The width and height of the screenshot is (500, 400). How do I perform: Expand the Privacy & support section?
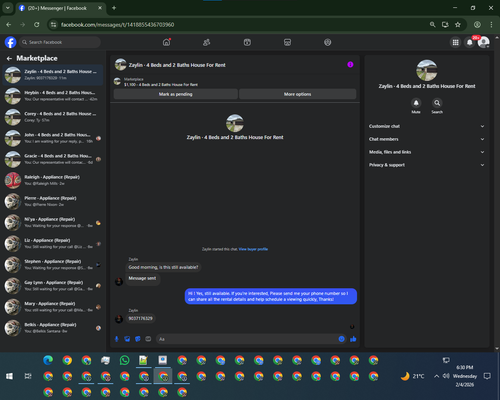[x=426, y=165]
